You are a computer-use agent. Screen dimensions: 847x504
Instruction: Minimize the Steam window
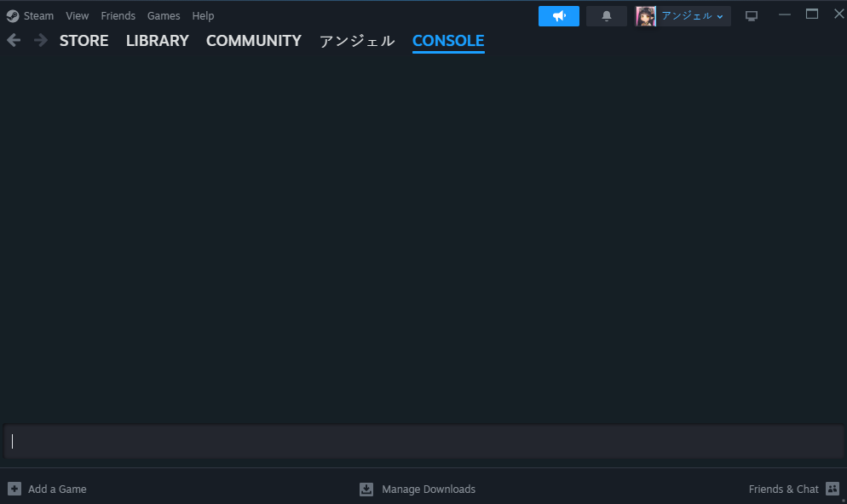click(x=784, y=14)
